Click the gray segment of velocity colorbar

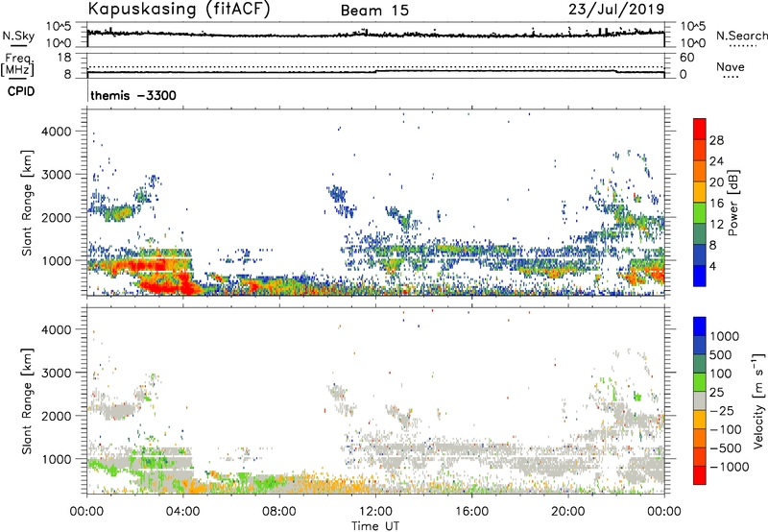pyautogui.click(x=700, y=400)
